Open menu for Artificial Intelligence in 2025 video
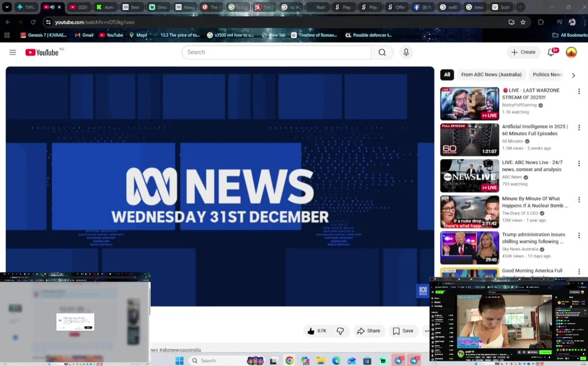588x366 pixels. tap(579, 128)
